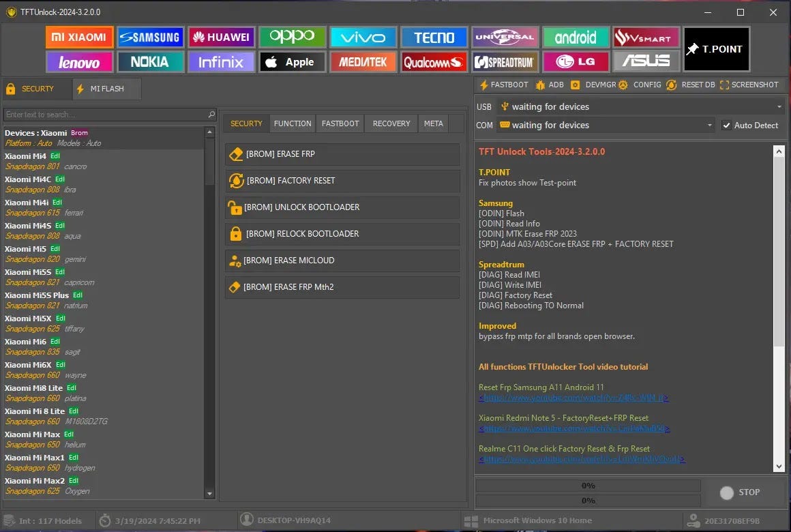Run [BROM] ERASE MICLOUD
Viewport: 791px width, 532px height.
coord(342,261)
